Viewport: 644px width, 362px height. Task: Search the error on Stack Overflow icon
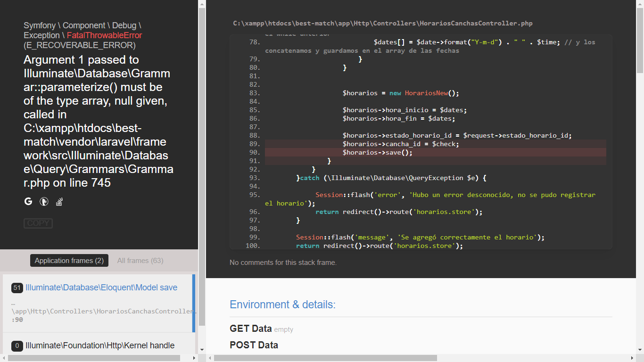tap(59, 202)
